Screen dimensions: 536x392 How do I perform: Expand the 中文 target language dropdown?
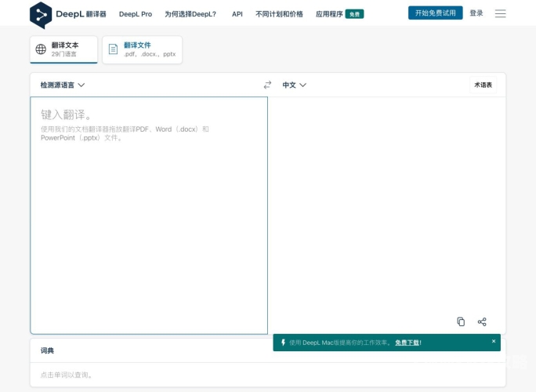point(294,85)
